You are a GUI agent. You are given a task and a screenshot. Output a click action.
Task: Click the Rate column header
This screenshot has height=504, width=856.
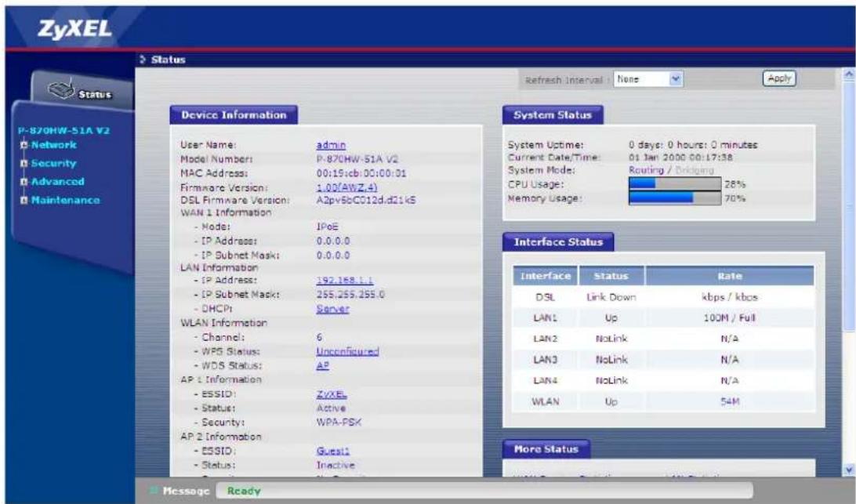click(729, 276)
